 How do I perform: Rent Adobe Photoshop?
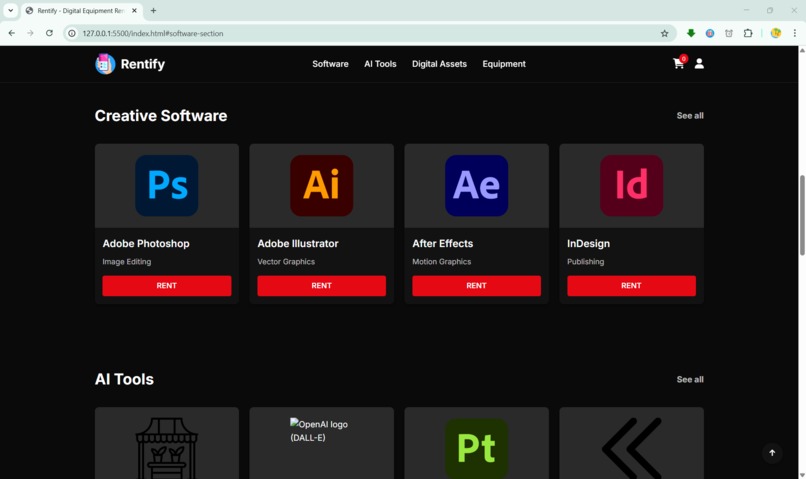[x=167, y=286]
